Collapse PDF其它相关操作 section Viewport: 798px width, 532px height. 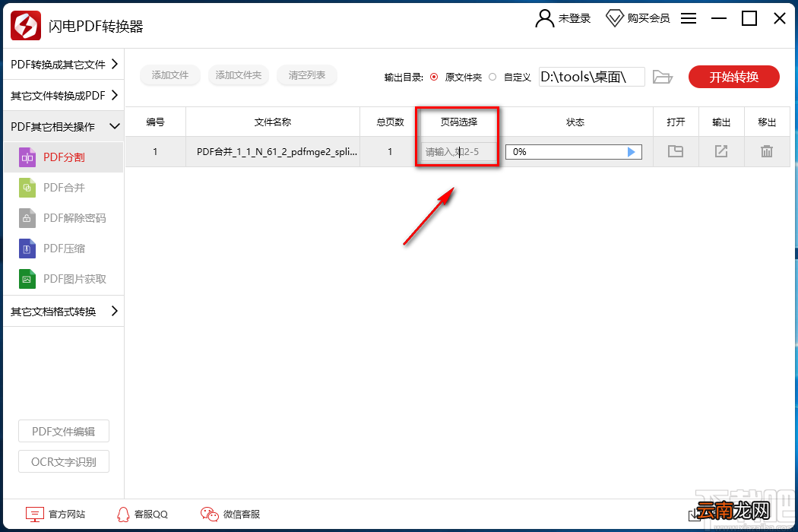click(x=64, y=126)
